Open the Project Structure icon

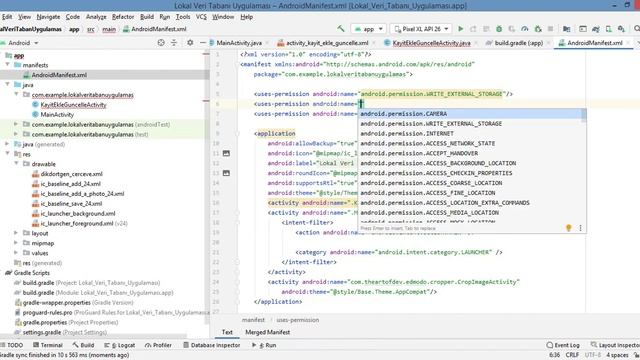coord(567,29)
